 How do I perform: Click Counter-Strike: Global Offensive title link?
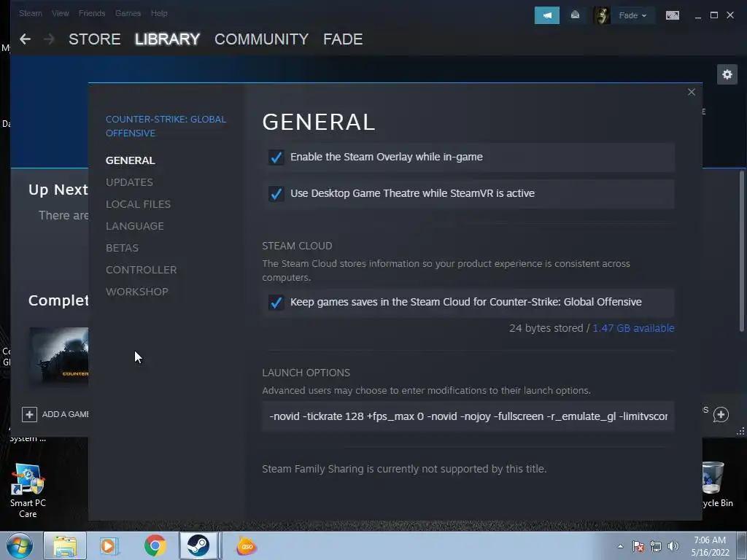tap(166, 126)
